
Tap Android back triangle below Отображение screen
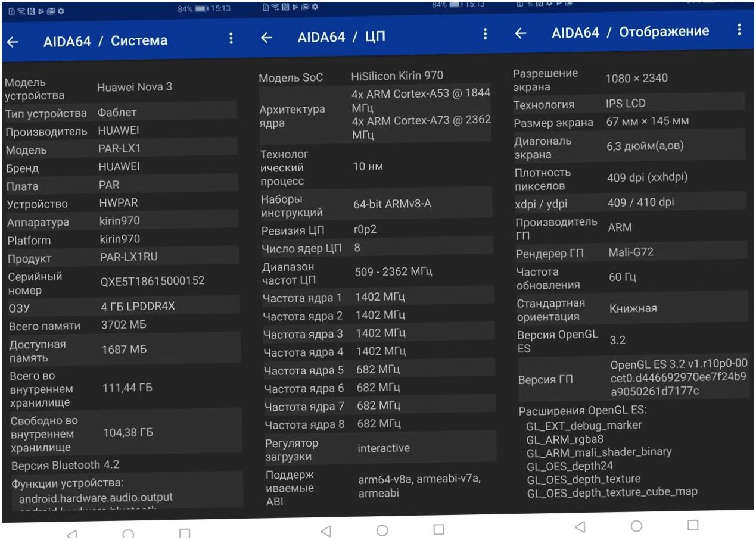coord(579,526)
